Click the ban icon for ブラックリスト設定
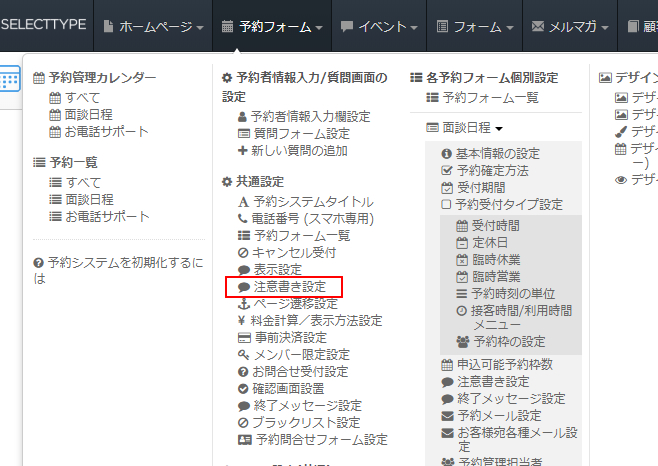This screenshot has width=658, height=466. (x=243, y=423)
